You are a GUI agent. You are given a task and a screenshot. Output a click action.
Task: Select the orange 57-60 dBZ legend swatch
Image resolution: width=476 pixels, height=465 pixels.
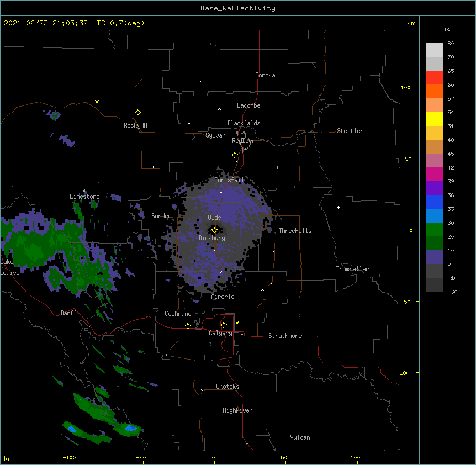pos(434,91)
